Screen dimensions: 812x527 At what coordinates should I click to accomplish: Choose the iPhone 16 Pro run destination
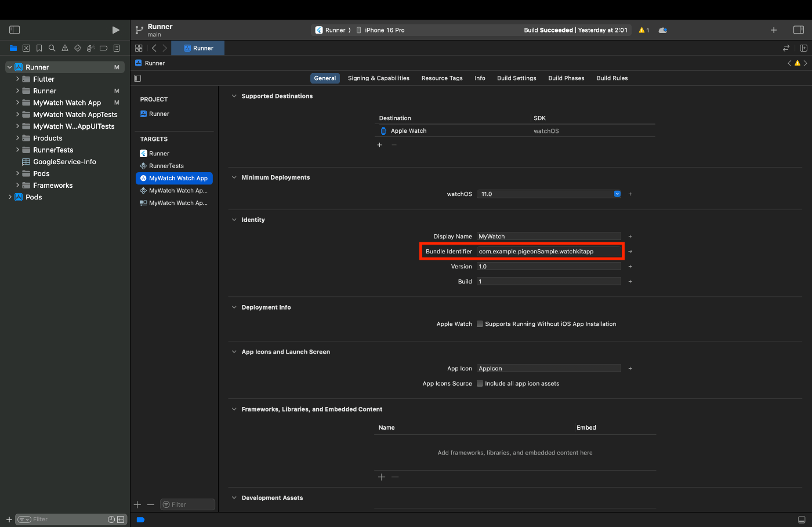[x=380, y=30]
